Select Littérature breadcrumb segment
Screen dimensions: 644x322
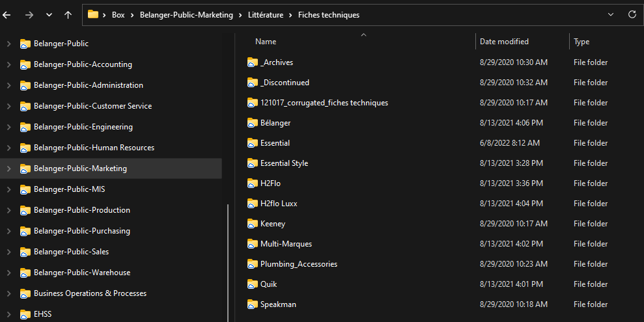[x=266, y=15]
